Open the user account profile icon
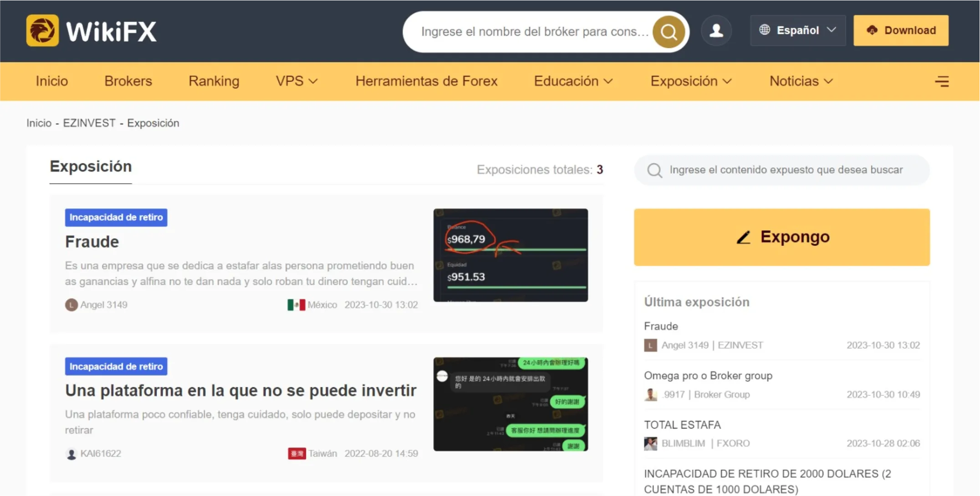980x496 pixels. point(716,30)
